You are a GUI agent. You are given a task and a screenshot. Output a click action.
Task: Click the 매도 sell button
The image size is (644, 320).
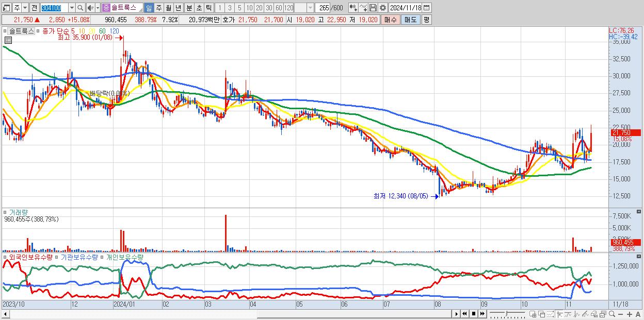410,20
